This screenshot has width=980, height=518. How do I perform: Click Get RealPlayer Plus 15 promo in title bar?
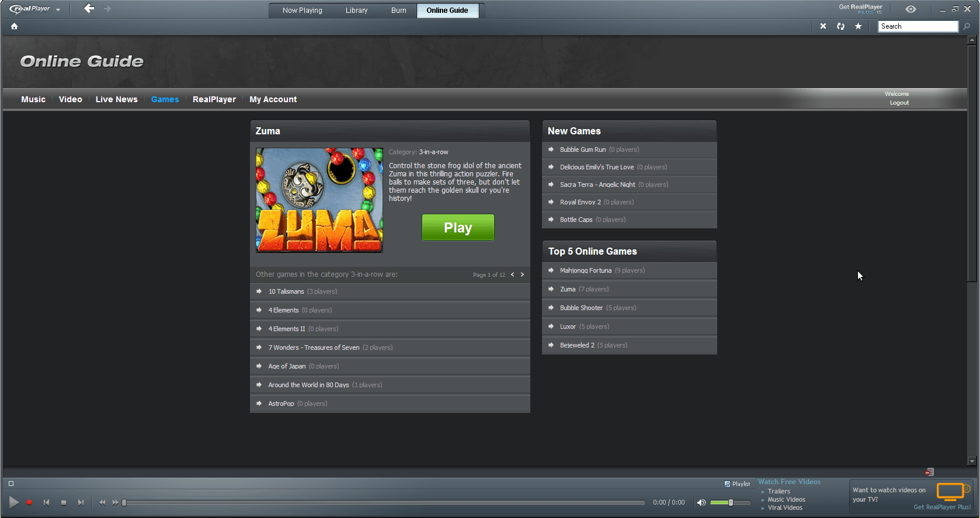pyautogui.click(x=860, y=9)
